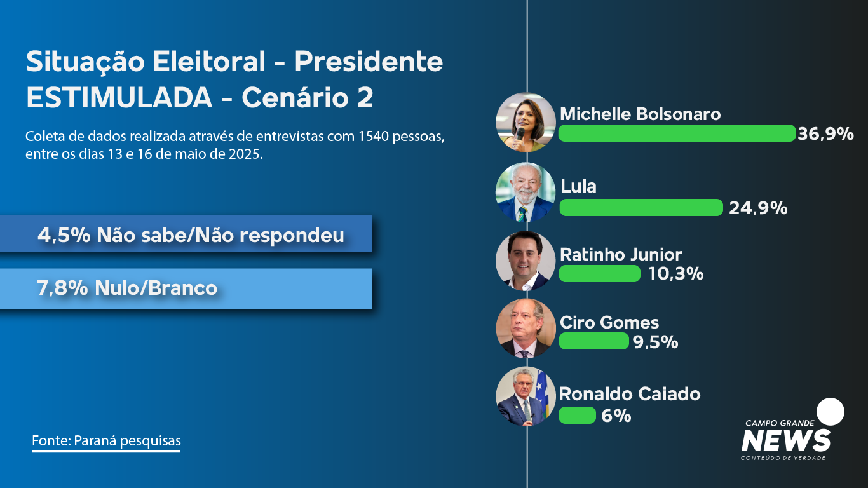This screenshot has height=488, width=868.
Task: Click Ciro Gomes's 9,5% green bar
Action: (x=593, y=341)
